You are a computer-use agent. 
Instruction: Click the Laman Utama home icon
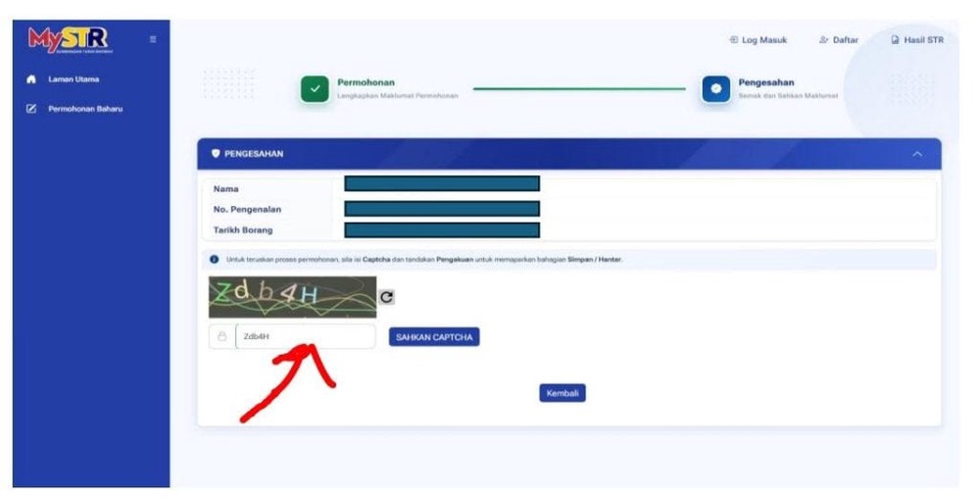31,79
